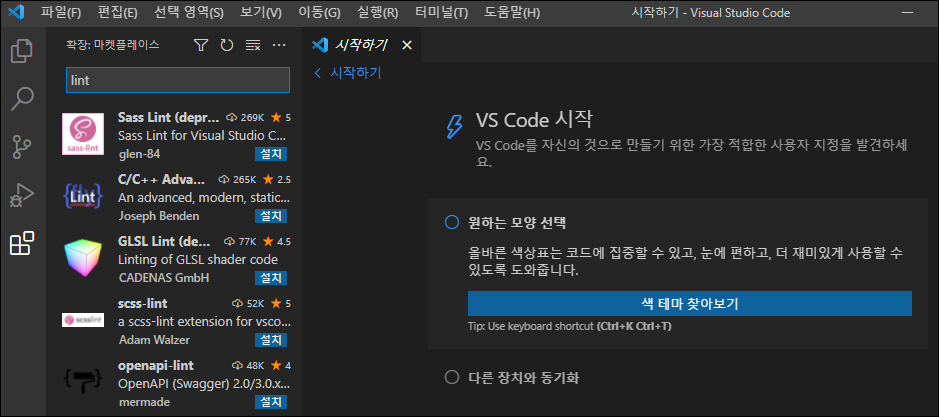This screenshot has height=417, width=939.
Task: Select the 다른 장치와 동기화 step radio
Action: point(452,378)
